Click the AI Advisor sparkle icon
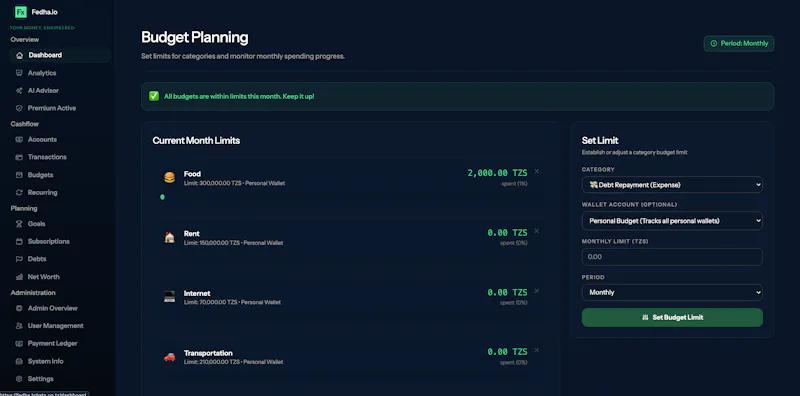Viewport: 800px width, 396px height. click(x=19, y=90)
